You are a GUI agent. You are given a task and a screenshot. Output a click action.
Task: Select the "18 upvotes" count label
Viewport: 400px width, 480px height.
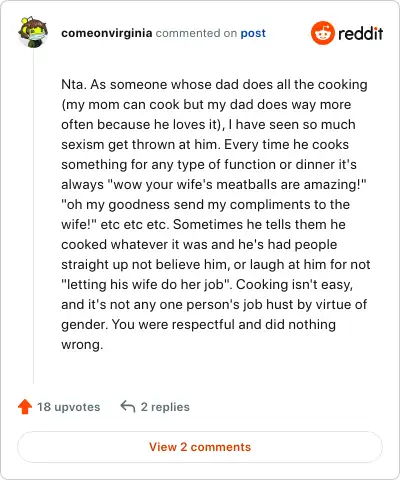point(69,407)
